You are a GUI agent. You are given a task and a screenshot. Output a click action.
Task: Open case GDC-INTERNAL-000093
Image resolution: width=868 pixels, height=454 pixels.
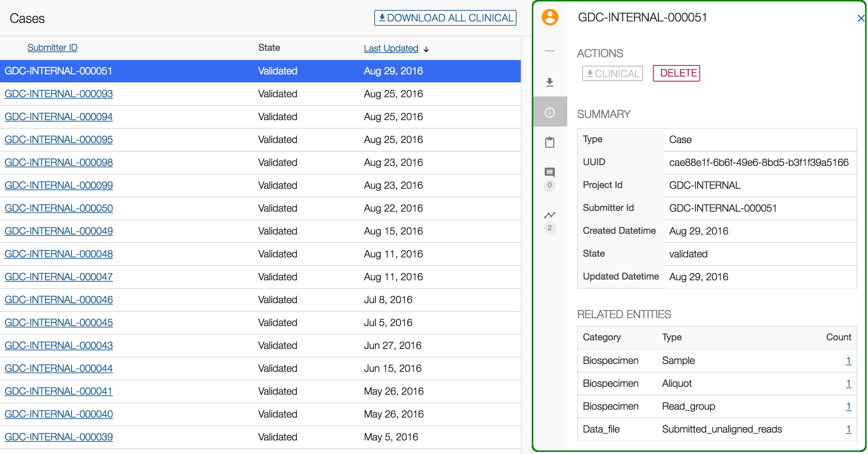tap(59, 94)
